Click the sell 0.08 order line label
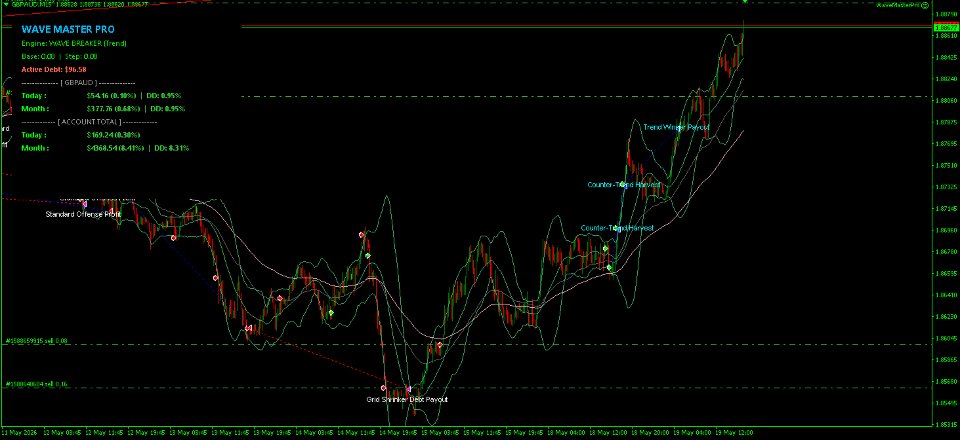960x440 pixels. (x=37, y=341)
